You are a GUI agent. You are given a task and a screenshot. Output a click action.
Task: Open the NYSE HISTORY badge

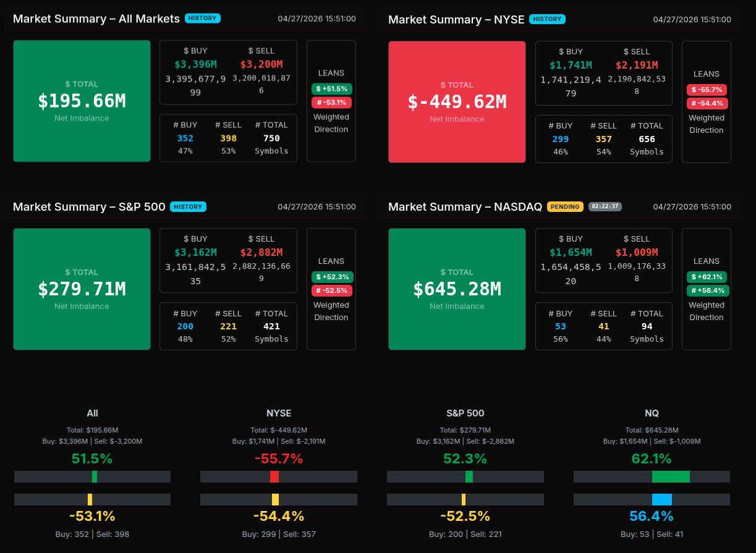(547, 19)
